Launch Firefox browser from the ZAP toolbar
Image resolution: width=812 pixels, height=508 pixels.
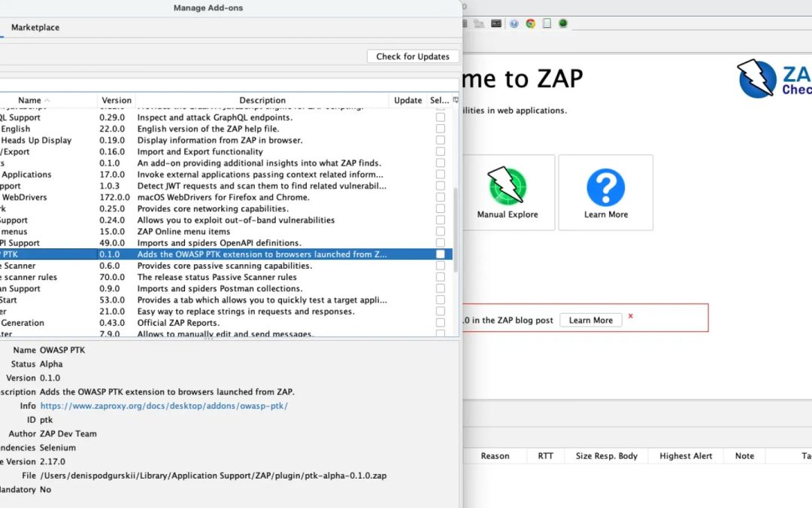[x=514, y=23]
